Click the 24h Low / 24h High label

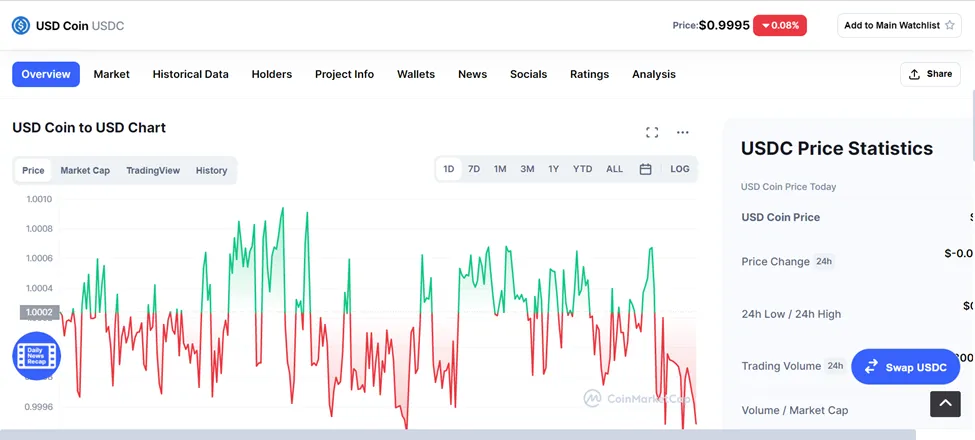tap(791, 314)
